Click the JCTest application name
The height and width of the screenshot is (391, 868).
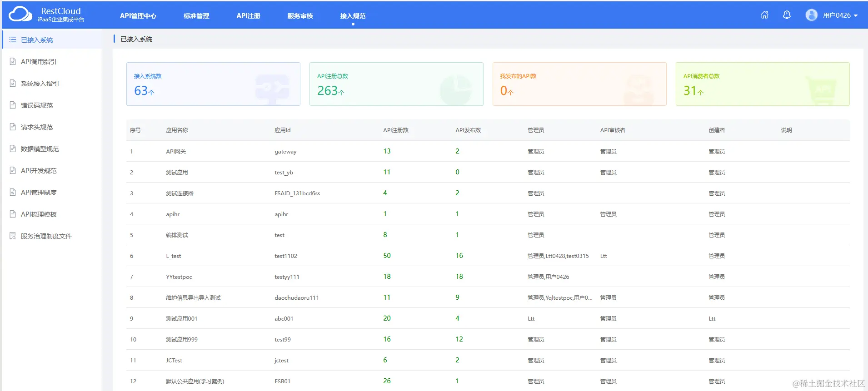tap(174, 361)
